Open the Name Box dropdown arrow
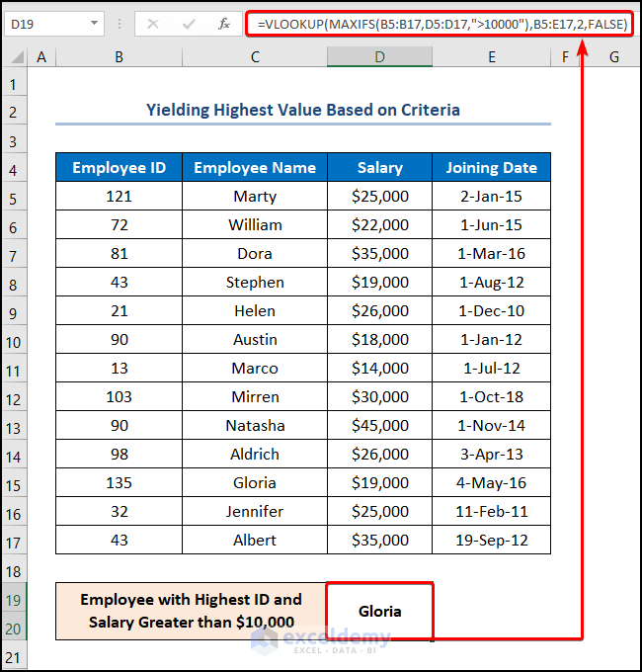 tap(94, 23)
